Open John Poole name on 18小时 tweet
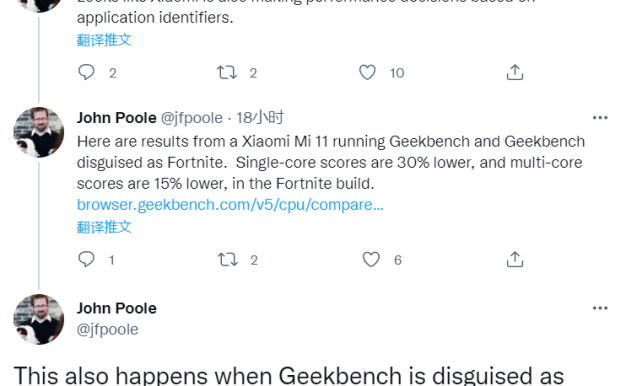 click(x=117, y=118)
